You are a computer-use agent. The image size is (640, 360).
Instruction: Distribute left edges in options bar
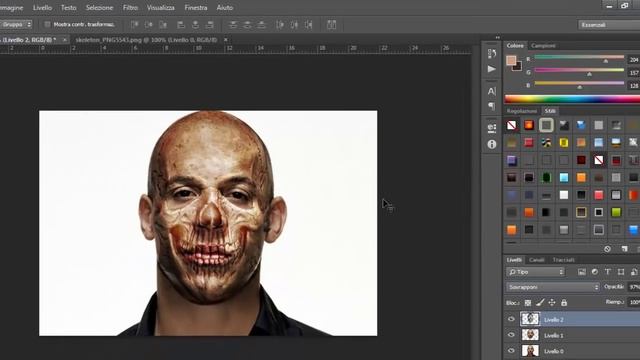coord(280,25)
